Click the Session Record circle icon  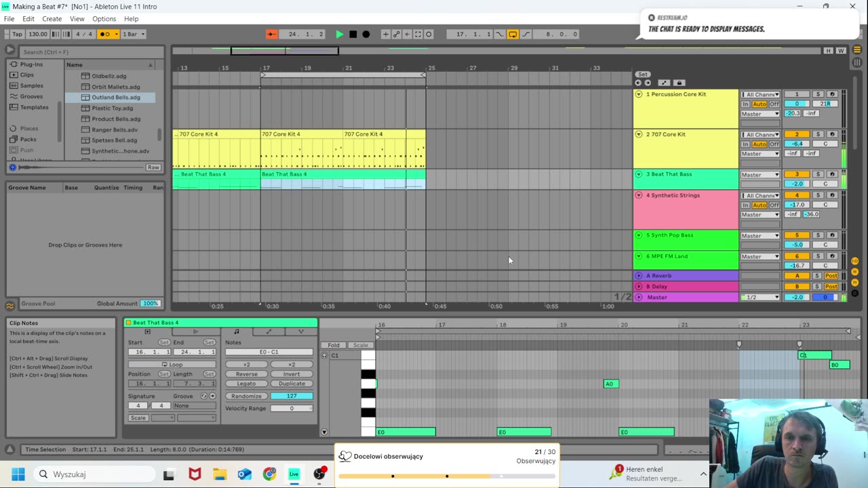pos(429,34)
